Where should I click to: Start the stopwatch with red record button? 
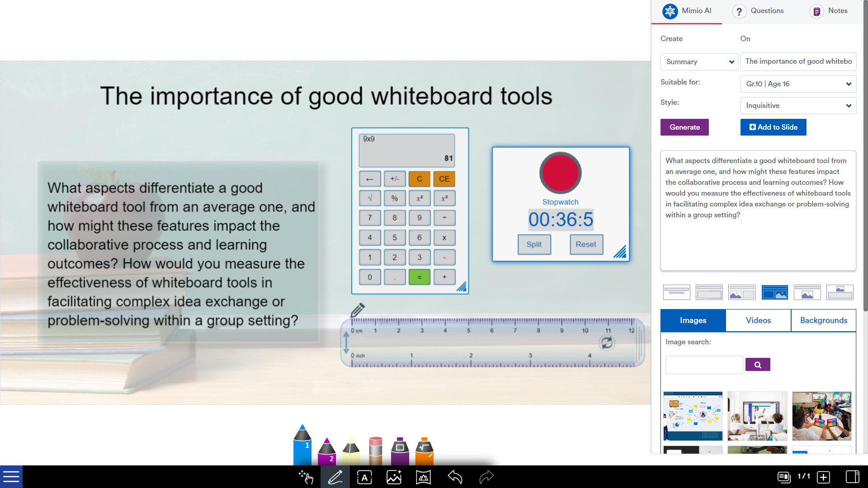(x=560, y=173)
